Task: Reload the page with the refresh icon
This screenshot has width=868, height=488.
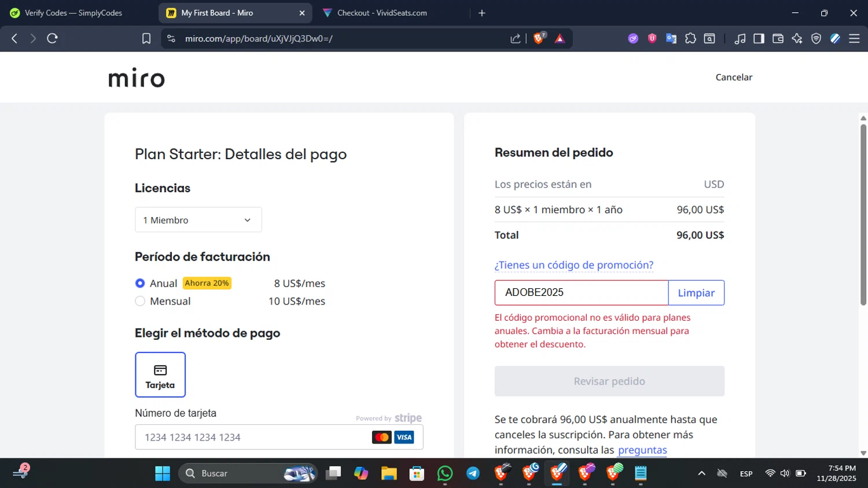Action: 52,38
